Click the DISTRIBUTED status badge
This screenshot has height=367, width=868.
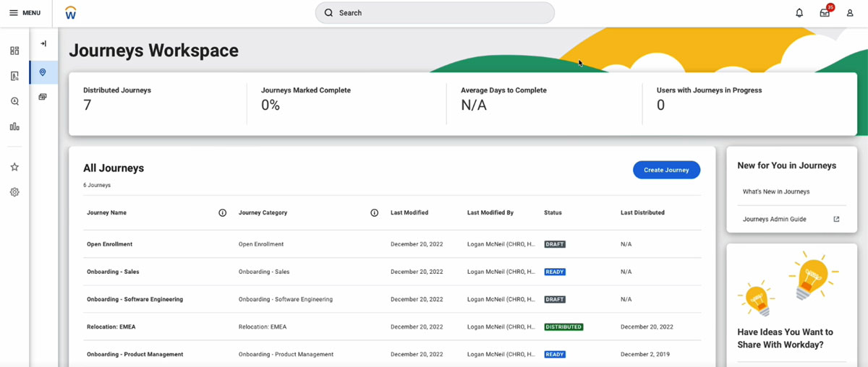[563, 327]
